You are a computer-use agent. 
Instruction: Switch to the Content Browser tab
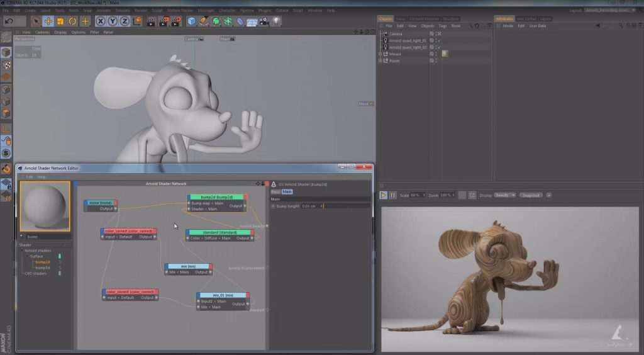tap(424, 19)
